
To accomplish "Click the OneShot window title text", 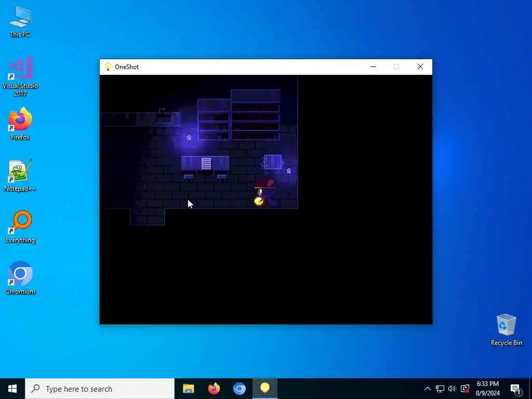I will (127, 67).
